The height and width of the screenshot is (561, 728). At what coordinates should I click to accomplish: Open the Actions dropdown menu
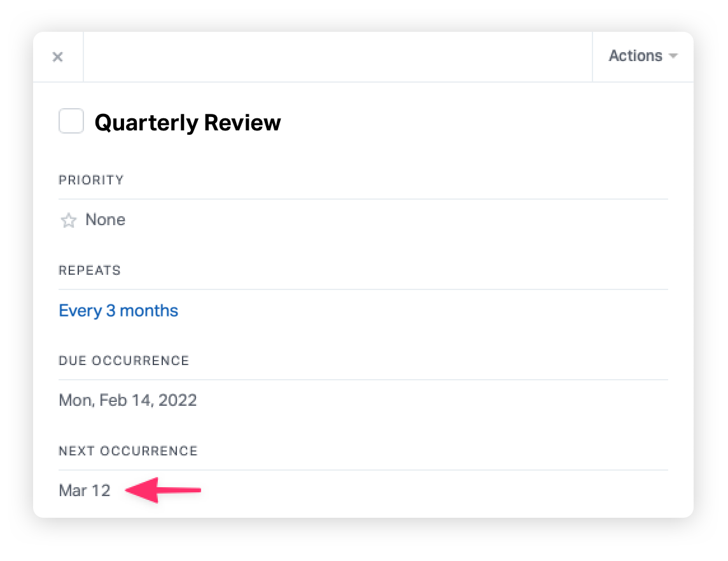click(643, 56)
